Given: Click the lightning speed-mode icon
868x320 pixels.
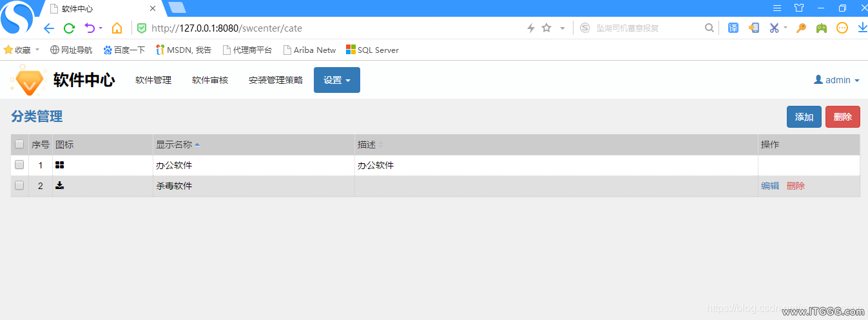Looking at the screenshot, I should [x=531, y=28].
